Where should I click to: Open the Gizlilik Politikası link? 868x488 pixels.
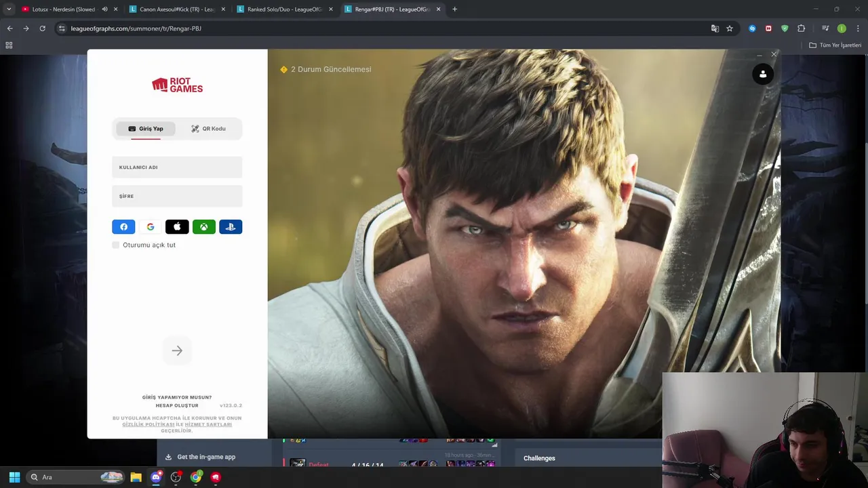(149, 424)
